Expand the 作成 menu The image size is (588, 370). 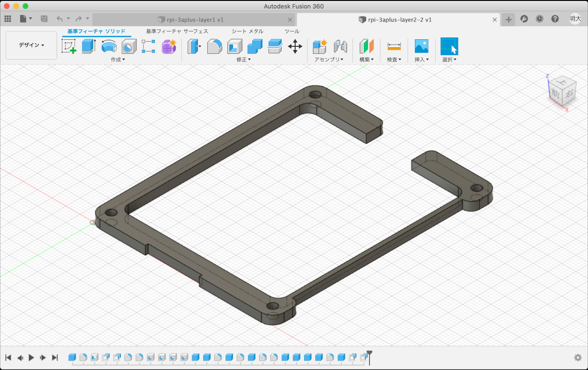pos(118,59)
